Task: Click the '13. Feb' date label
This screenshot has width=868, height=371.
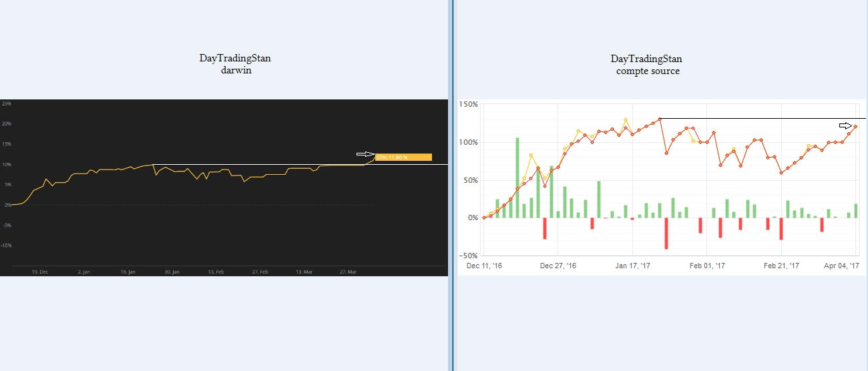Action: (216, 272)
